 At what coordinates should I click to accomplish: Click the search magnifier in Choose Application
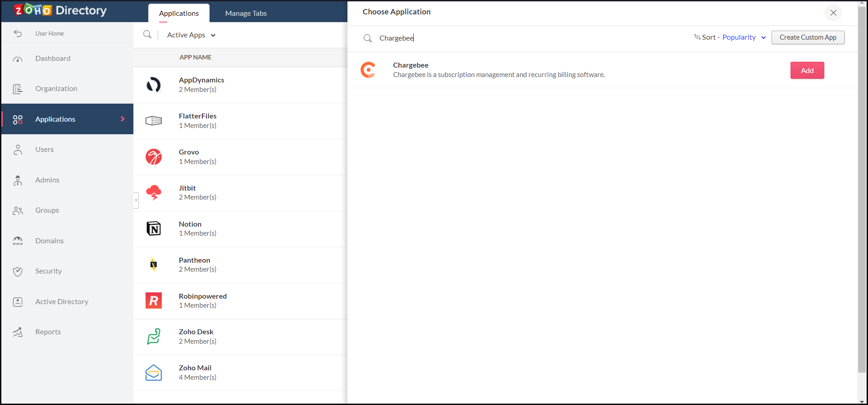point(368,38)
